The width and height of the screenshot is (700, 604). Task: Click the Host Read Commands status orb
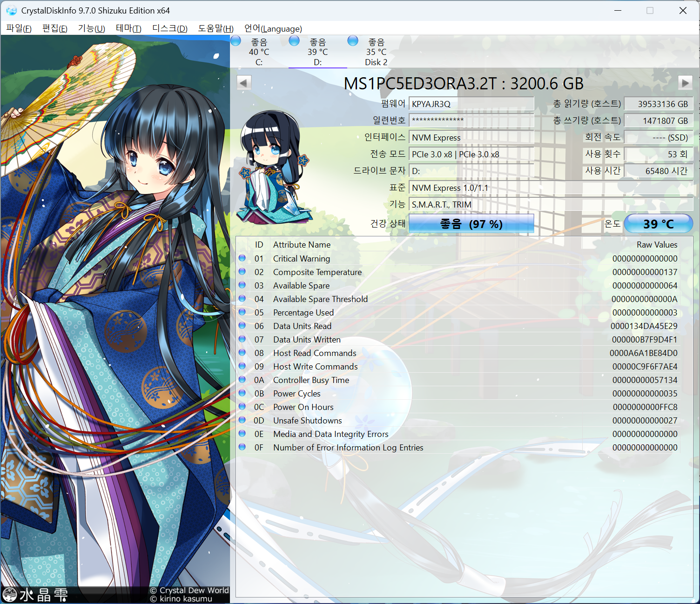pos(242,352)
